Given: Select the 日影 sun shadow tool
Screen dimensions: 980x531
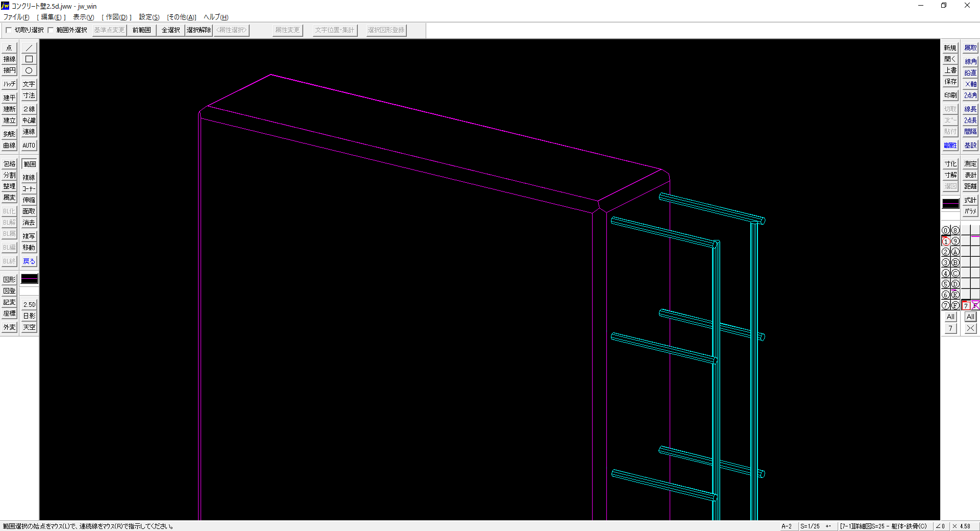Looking at the screenshot, I should point(29,316).
